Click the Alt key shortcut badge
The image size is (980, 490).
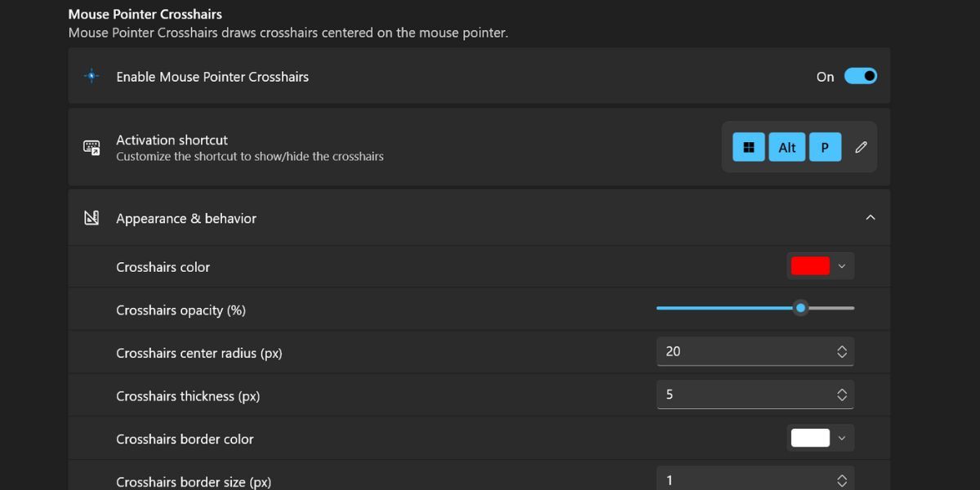pos(786,147)
